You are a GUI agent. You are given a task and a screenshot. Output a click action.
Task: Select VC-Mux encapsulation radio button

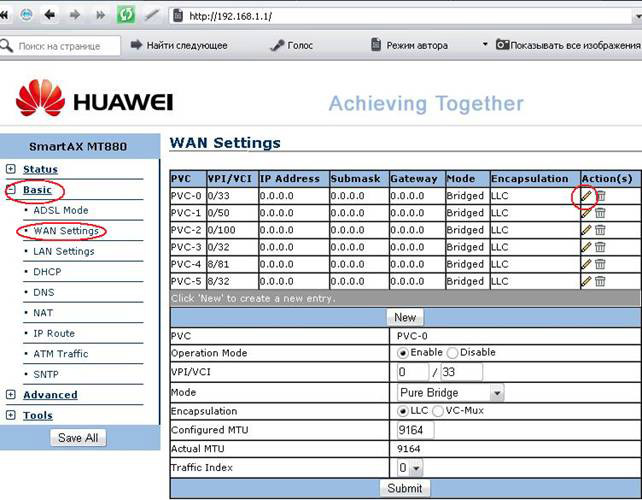tap(438, 411)
